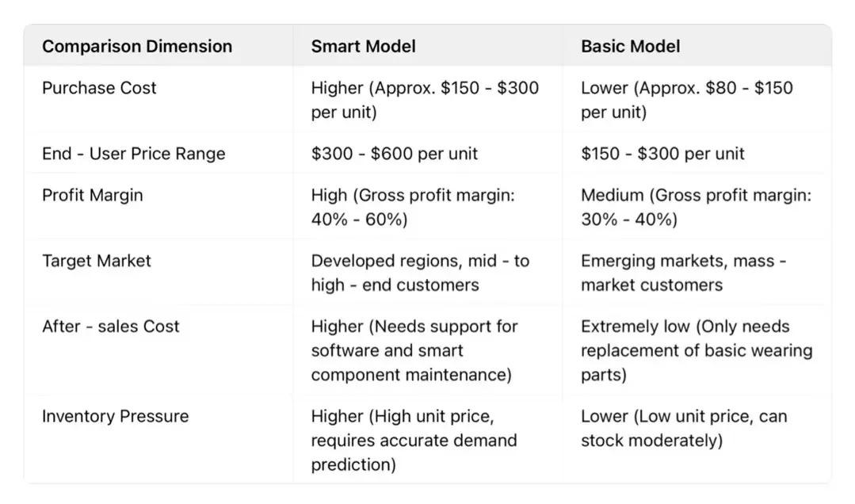Select the accurate demand prediction cell
This screenshot has width=855, height=504.
(x=413, y=440)
